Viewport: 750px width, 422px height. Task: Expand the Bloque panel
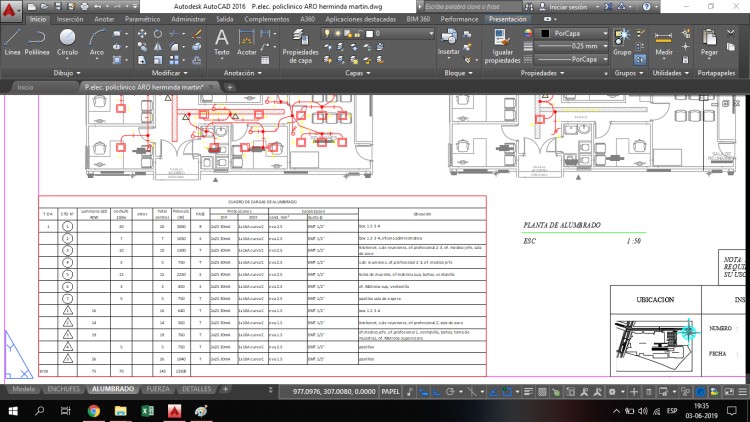click(458, 73)
